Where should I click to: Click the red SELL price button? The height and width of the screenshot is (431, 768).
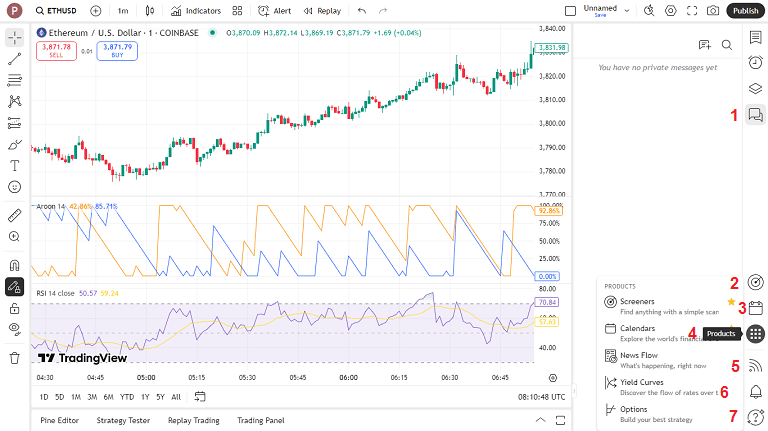pos(56,51)
